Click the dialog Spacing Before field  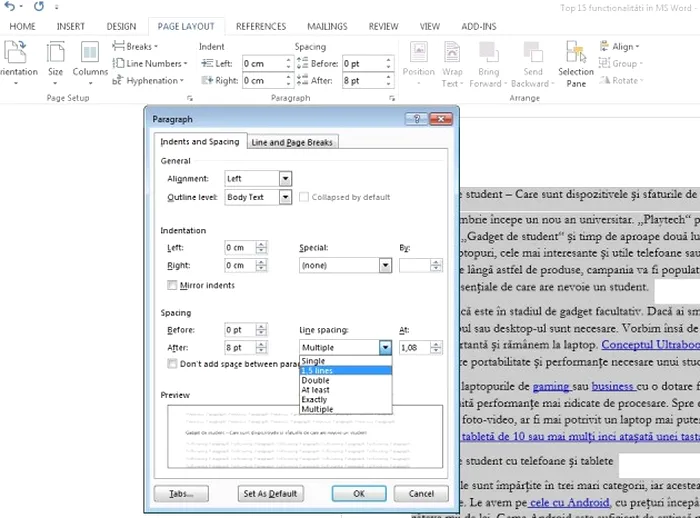(x=240, y=330)
